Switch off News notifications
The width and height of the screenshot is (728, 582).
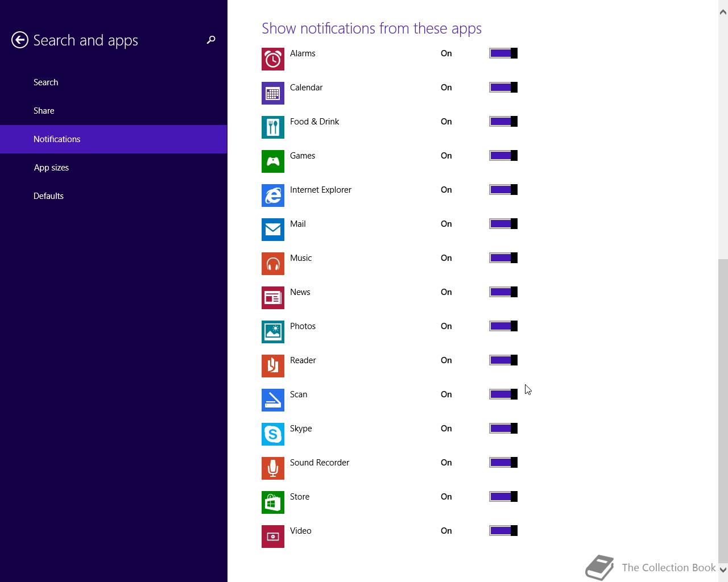503,292
